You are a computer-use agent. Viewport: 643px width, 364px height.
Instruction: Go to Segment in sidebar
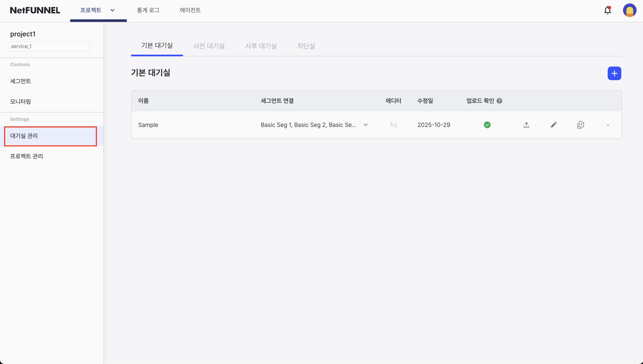coord(20,81)
